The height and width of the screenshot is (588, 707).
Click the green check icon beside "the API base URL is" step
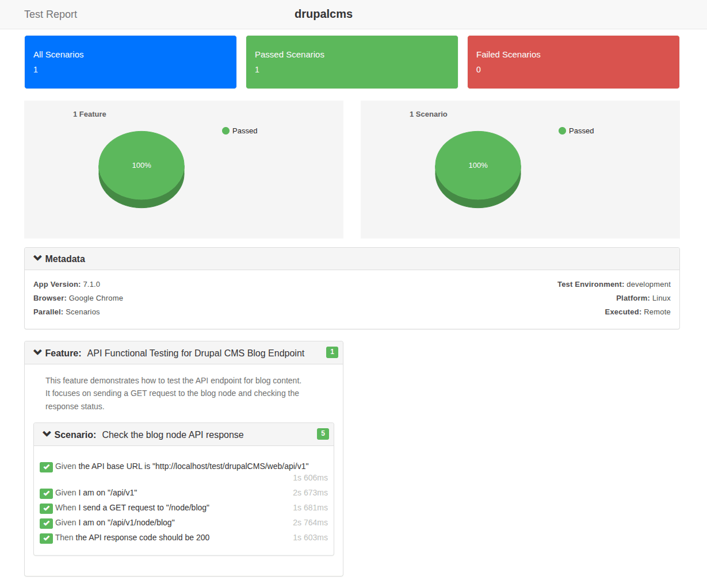click(x=46, y=467)
